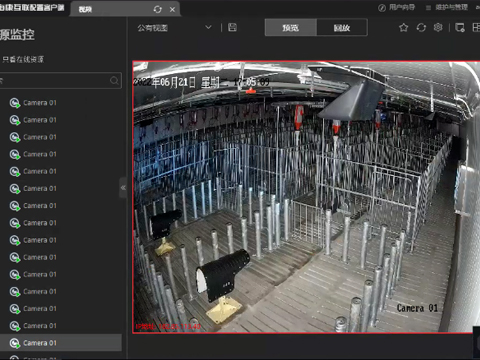Image resolution: width=480 pixels, height=360 pixels.
Task: Open the settings gear in the toolbar
Action: coord(438,28)
